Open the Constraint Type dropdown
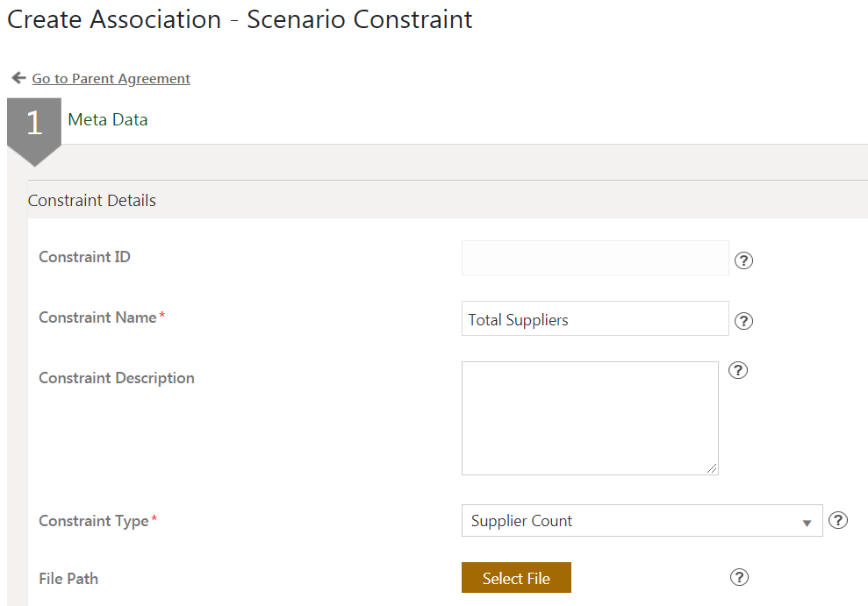Screen dimensions: 868x606 pos(642,521)
